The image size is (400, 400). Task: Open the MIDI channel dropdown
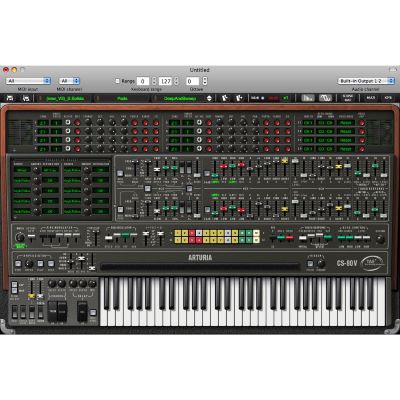point(69,81)
